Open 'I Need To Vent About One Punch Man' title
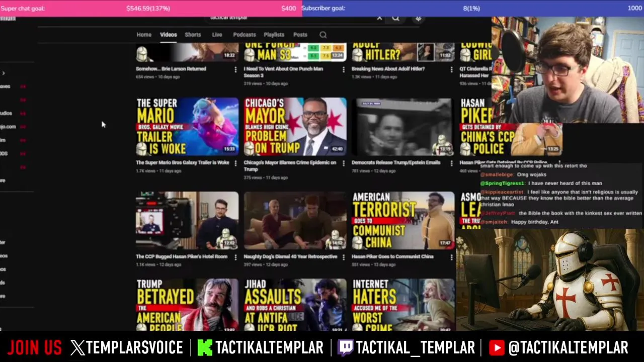644x362 pixels. click(283, 72)
